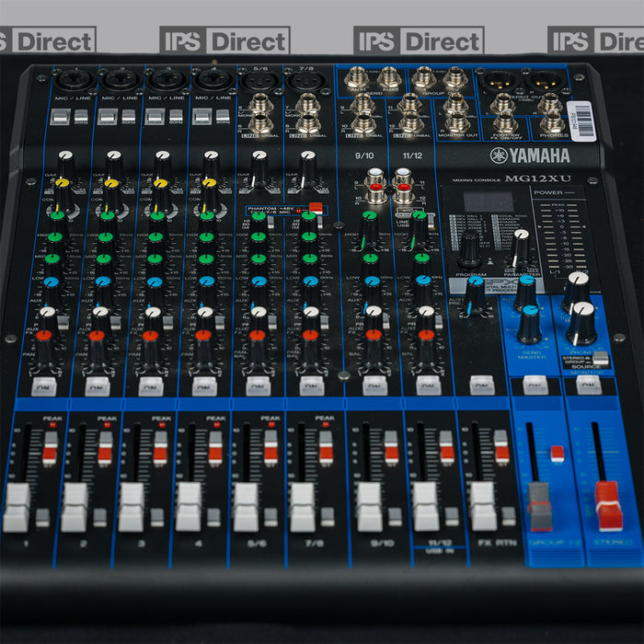644x644 pixels.
Task: Move channel 9/10 white fader
Action: [370, 506]
